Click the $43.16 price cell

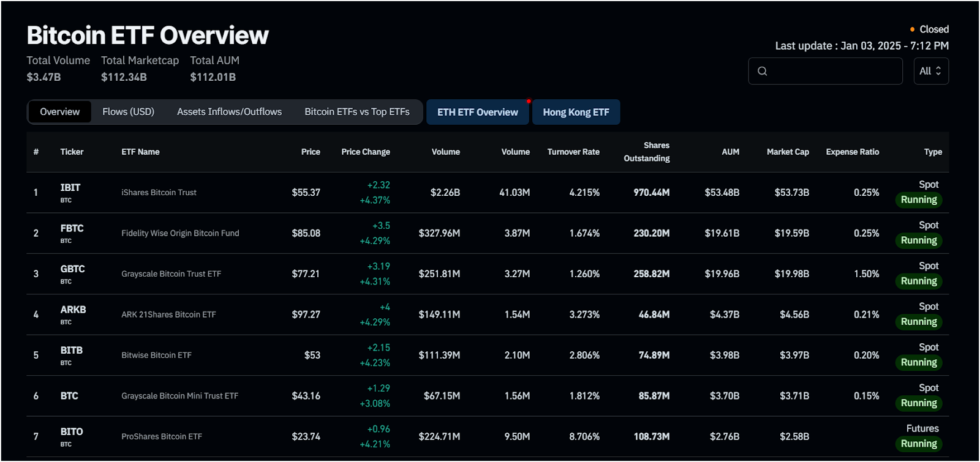tap(306, 396)
